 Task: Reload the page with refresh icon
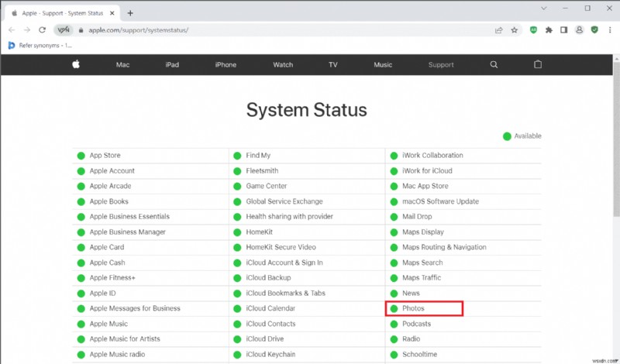click(43, 30)
